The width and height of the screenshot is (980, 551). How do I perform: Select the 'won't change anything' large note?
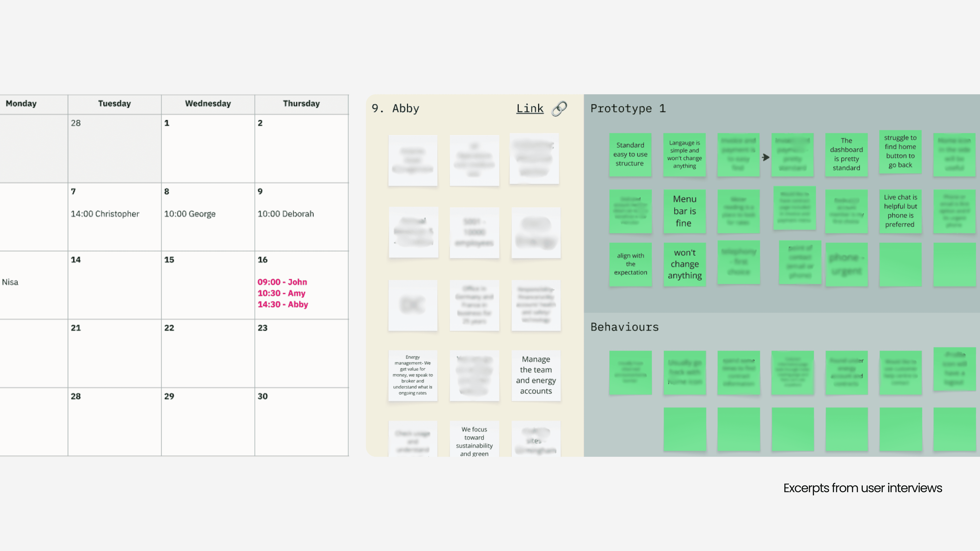(x=684, y=264)
